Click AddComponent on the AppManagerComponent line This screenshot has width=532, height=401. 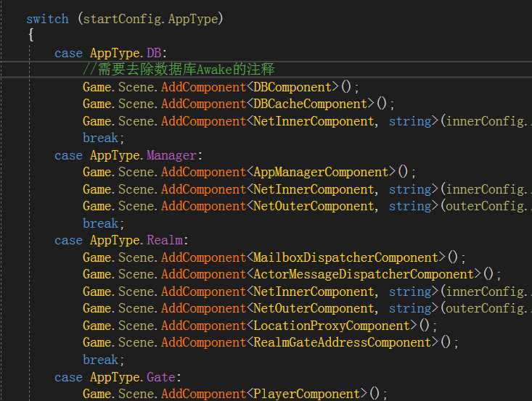click(203, 172)
